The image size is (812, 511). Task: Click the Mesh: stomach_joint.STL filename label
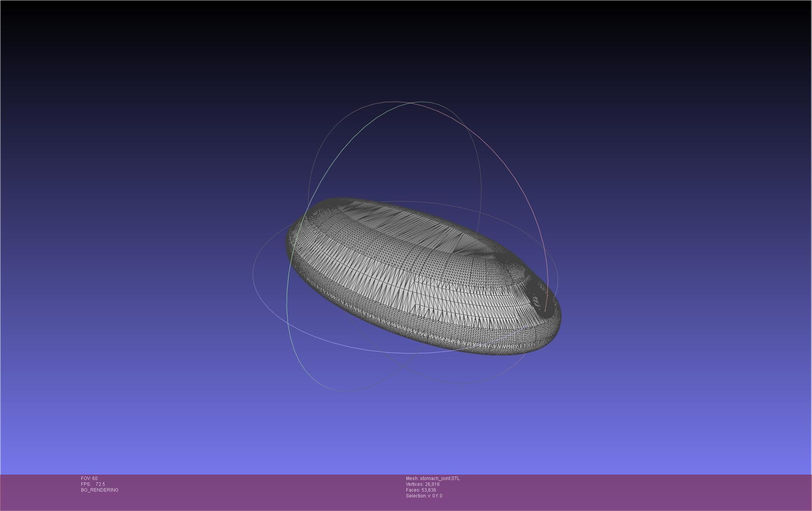pyautogui.click(x=433, y=478)
